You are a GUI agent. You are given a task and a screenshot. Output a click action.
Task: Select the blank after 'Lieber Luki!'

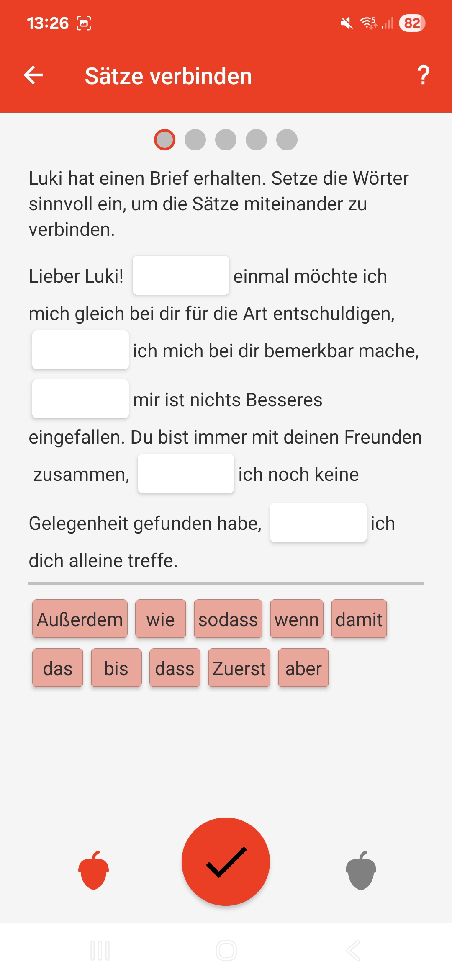click(181, 276)
